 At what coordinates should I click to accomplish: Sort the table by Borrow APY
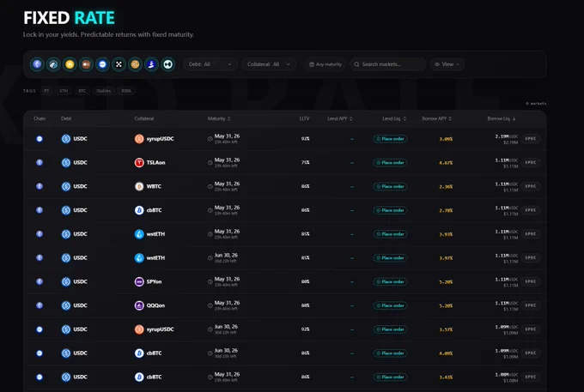[436, 118]
